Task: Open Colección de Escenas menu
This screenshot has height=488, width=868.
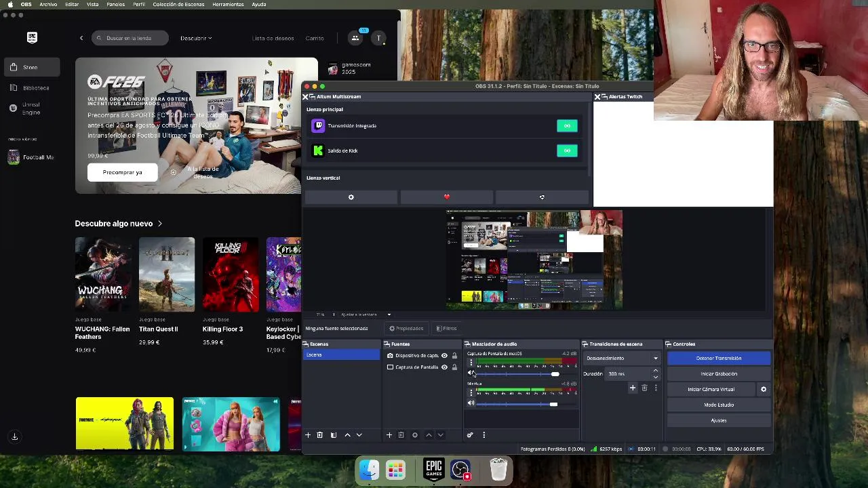Action: 178,4
